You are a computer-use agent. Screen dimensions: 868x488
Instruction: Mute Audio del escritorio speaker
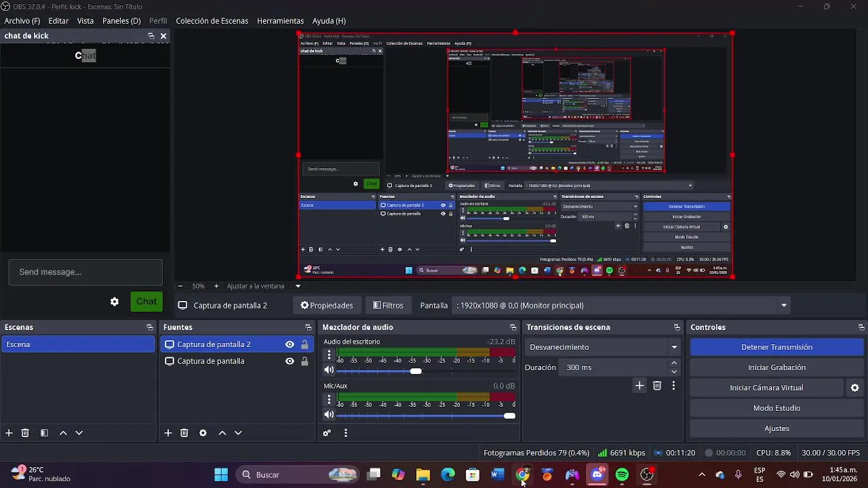329,370
